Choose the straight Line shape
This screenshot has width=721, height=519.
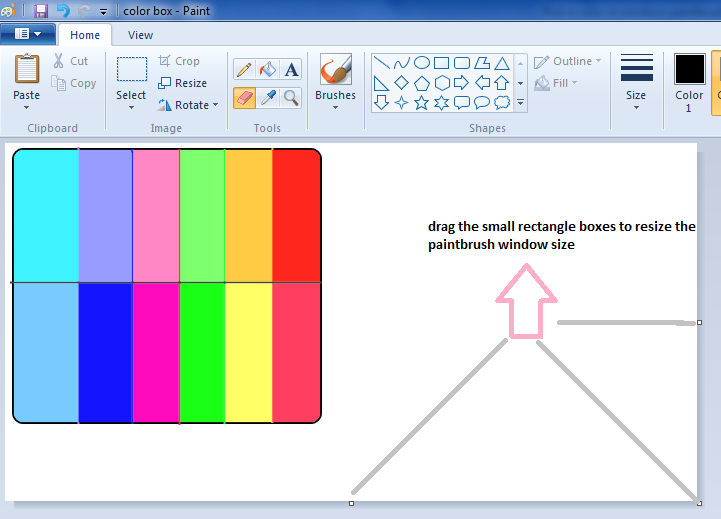(x=381, y=63)
